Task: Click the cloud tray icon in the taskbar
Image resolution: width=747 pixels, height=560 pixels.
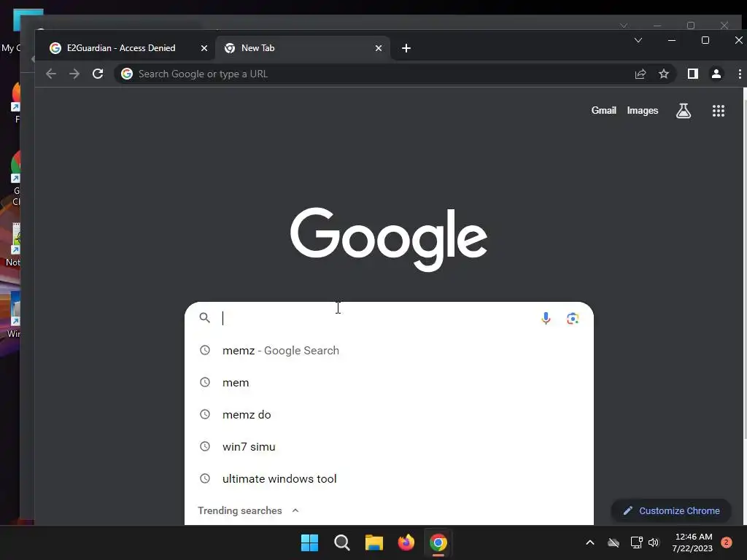Action: tap(614, 542)
